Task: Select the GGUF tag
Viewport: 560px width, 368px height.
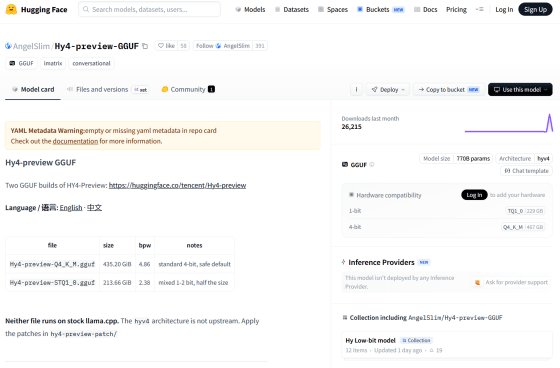Action: click(21, 63)
